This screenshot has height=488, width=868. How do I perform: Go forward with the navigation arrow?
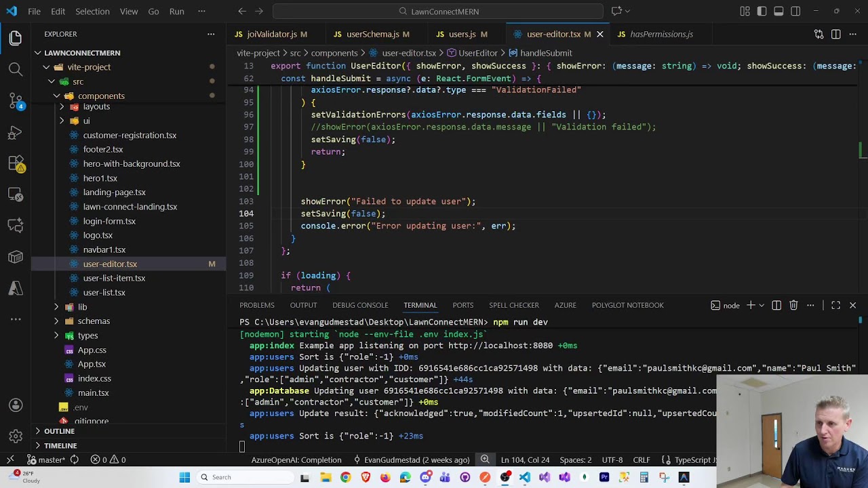[259, 12]
